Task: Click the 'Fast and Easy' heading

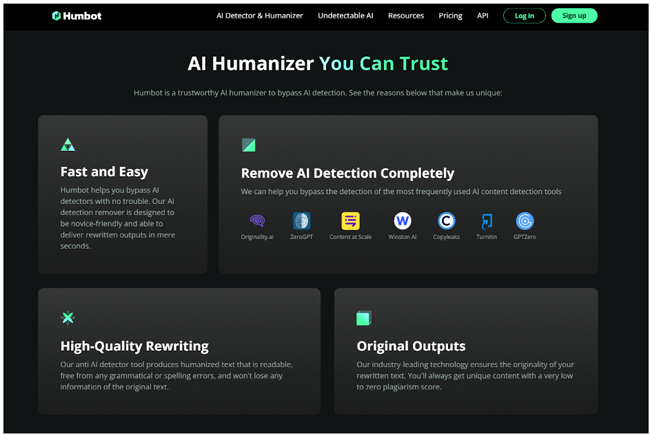Action: point(104,172)
